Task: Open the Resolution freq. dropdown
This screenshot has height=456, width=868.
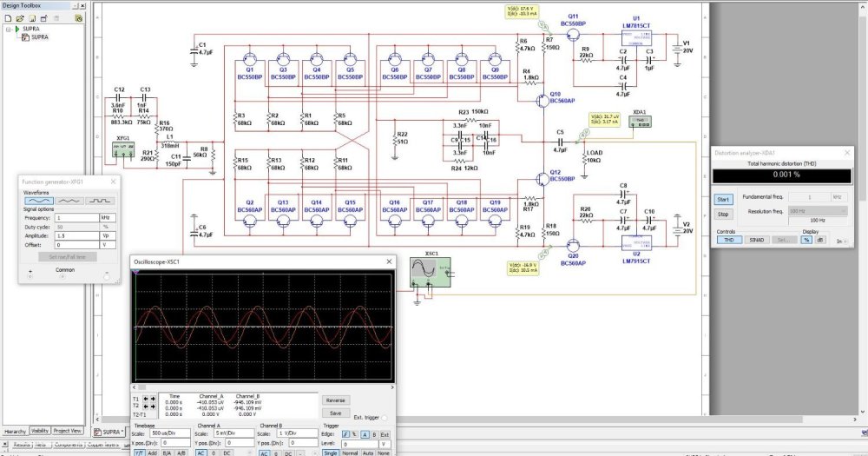Action: tap(817, 211)
